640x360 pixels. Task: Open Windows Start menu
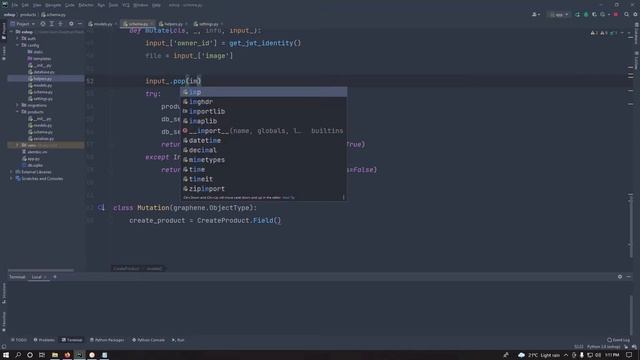coord(6,355)
